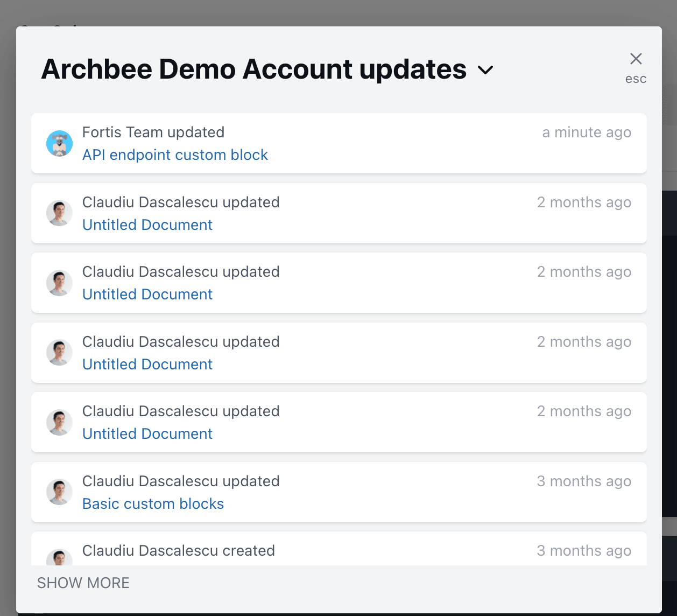
Task: Open the API endpoint custom block document
Action: click(x=175, y=155)
